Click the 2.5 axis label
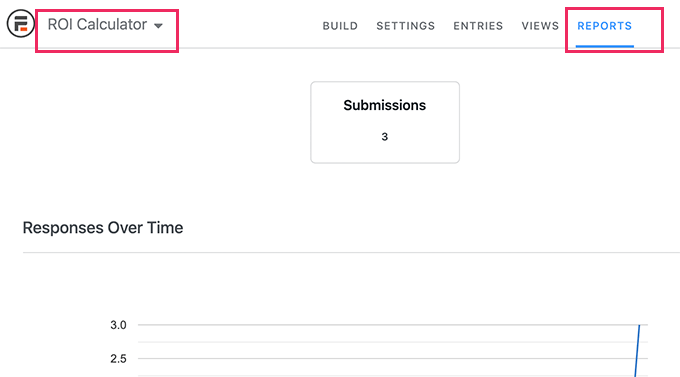 click(x=118, y=359)
